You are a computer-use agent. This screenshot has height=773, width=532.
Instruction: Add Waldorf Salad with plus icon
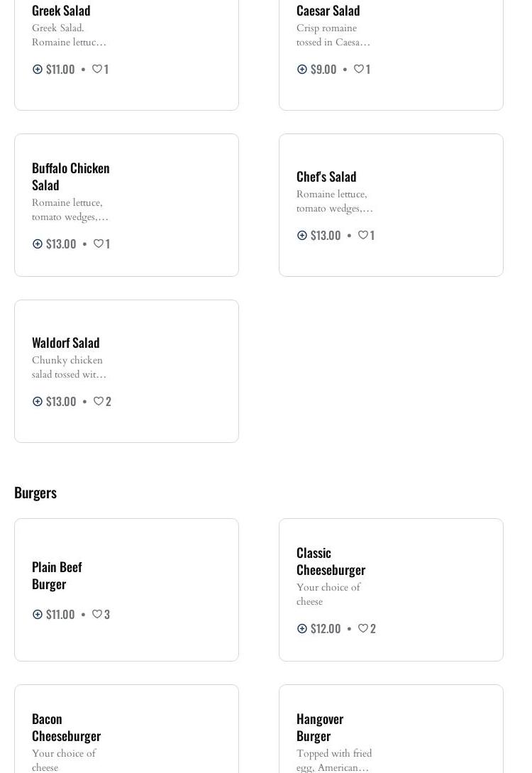pos(38,401)
